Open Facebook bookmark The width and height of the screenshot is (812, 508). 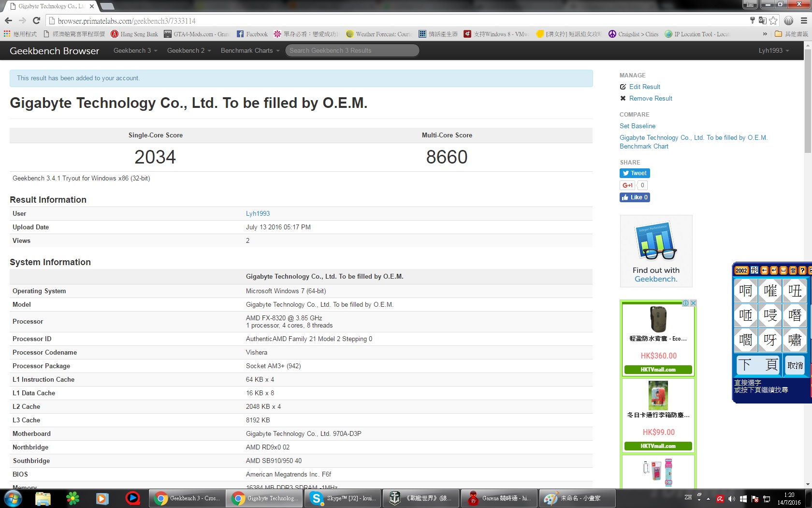252,34
